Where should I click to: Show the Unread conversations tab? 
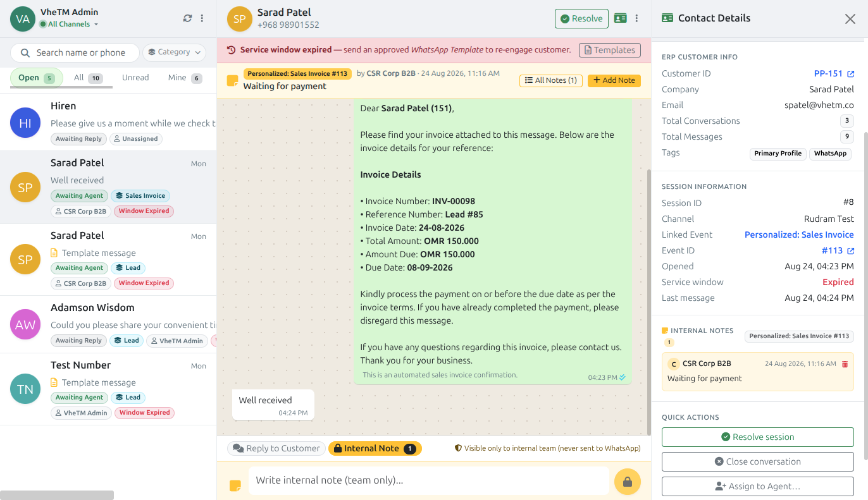pyautogui.click(x=135, y=78)
